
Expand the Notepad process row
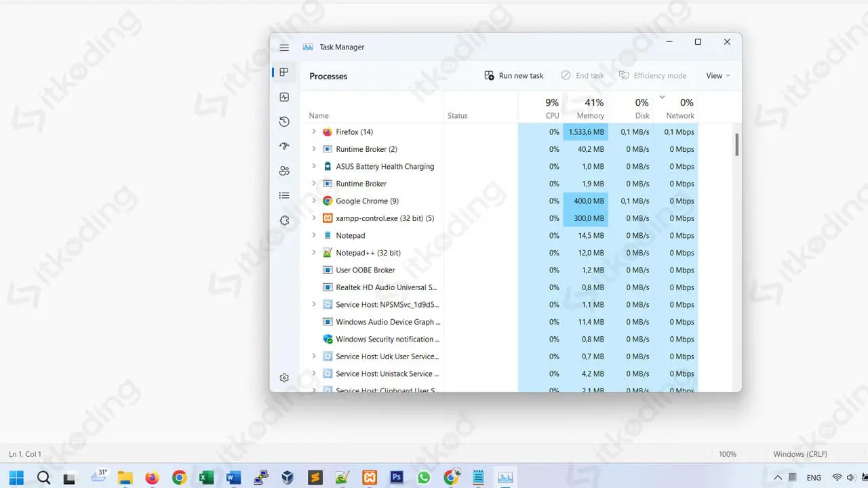coord(314,235)
